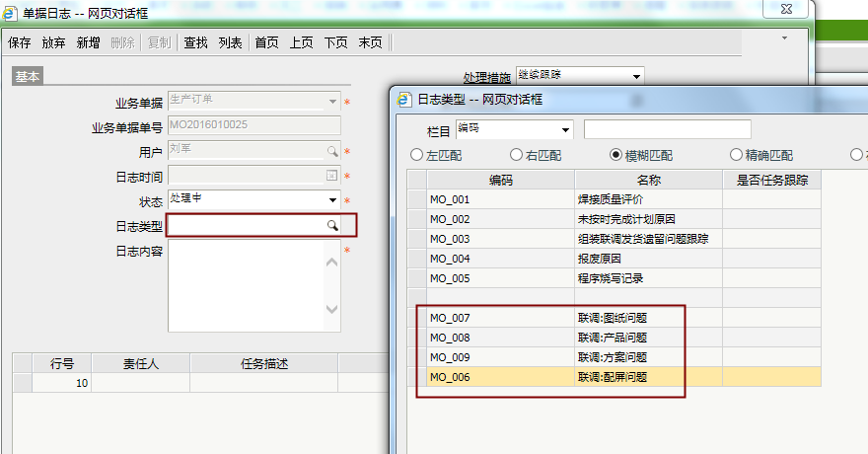
Task: Click the small arrow at the toolbar's right end
Action: [x=785, y=38]
